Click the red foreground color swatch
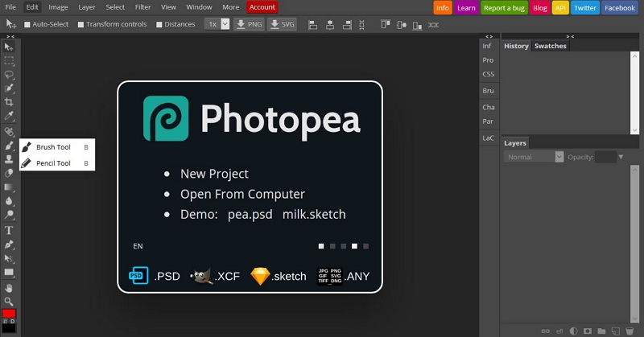 pos(9,314)
